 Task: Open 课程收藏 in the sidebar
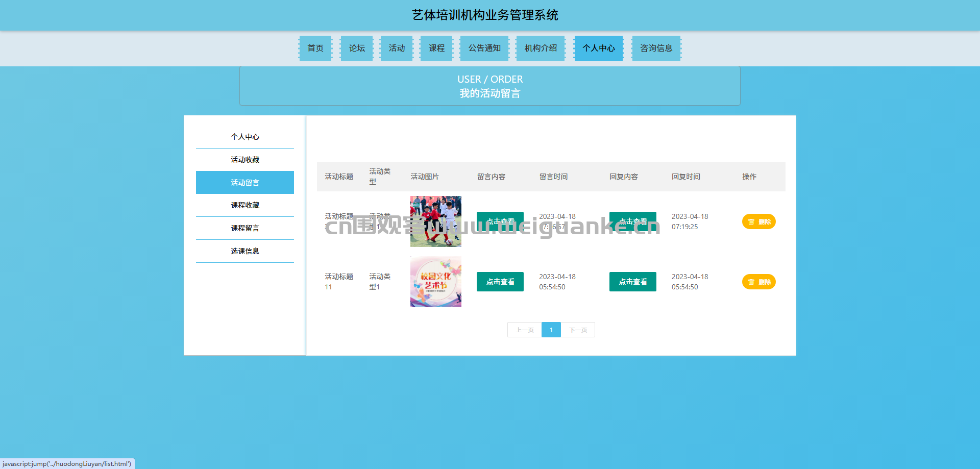coord(245,205)
